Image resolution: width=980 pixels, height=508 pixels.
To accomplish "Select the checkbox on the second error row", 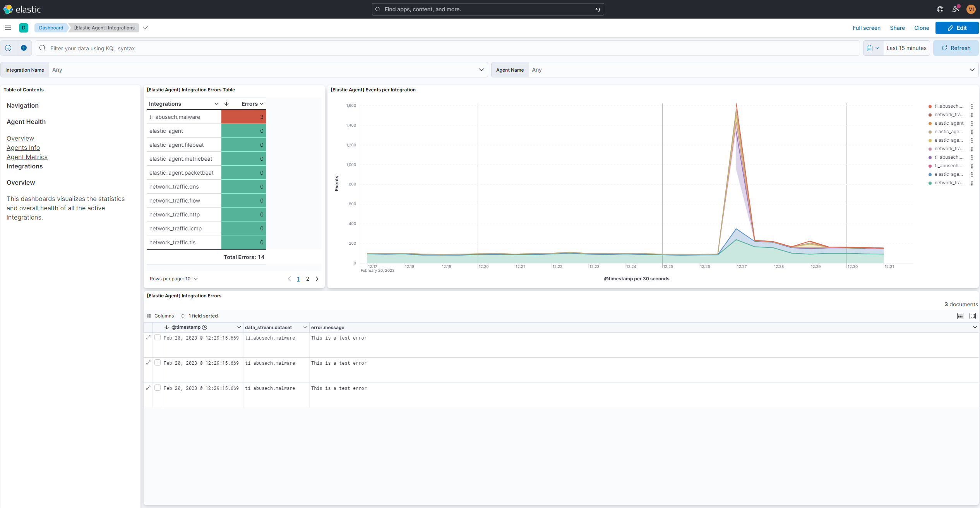I will [x=158, y=362].
